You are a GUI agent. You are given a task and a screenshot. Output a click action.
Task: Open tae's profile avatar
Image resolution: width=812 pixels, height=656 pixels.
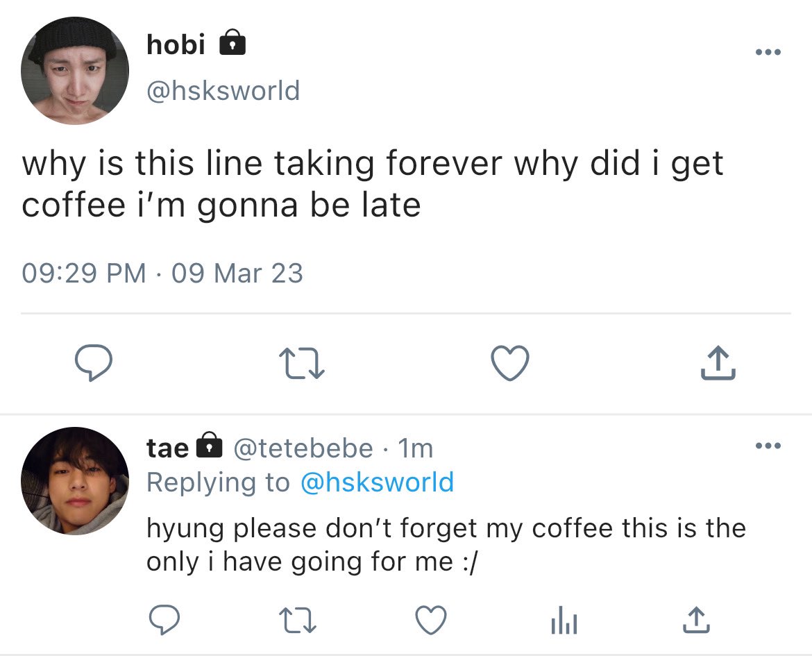coord(75,481)
